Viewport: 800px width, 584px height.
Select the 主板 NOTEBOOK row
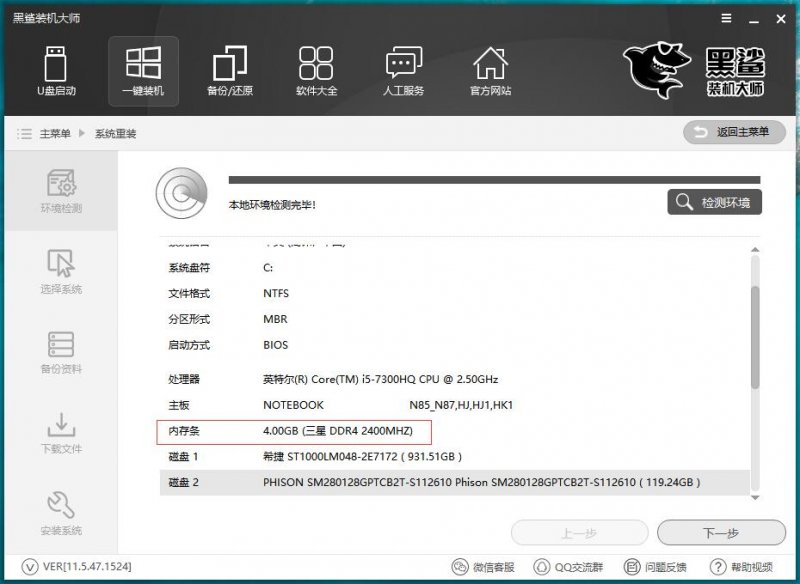click(455, 405)
